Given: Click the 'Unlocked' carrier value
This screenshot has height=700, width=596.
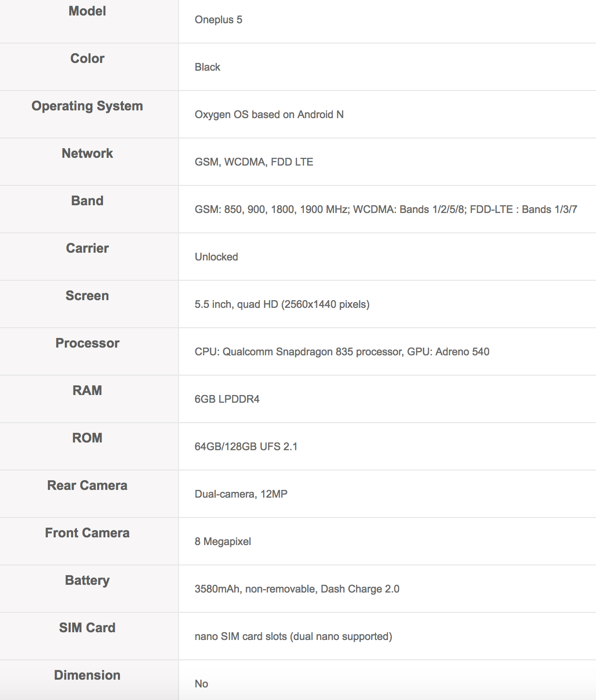Looking at the screenshot, I should click(x=216, y=257).
